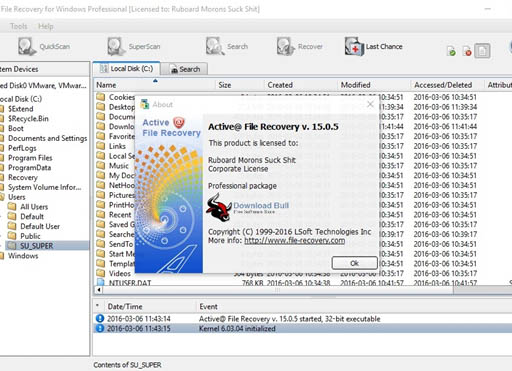Switch to the Search tab

coord(185,69)
